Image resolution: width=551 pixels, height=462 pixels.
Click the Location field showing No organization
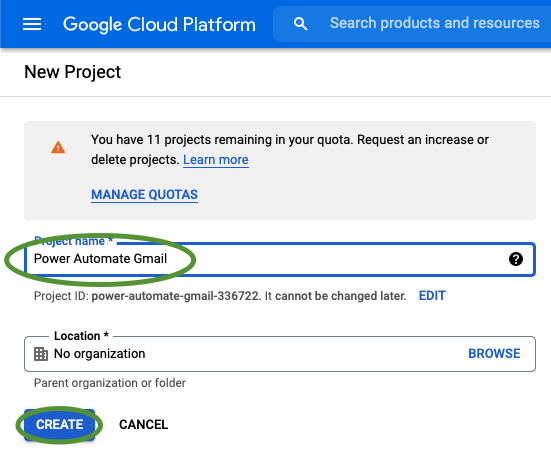pyautogui.click(x=280, y=354)
